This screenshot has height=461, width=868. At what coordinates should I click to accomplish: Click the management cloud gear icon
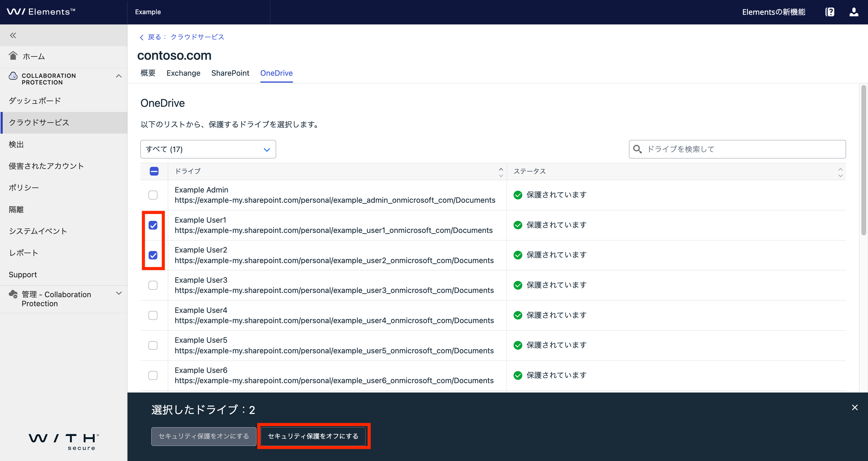pos(13,294)
